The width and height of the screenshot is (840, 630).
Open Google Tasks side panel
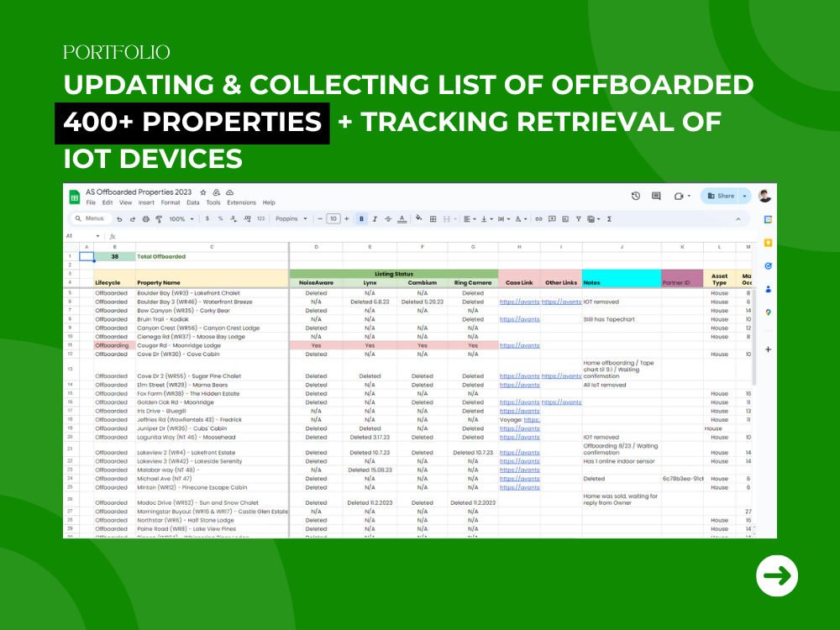(x=769, y=266)
